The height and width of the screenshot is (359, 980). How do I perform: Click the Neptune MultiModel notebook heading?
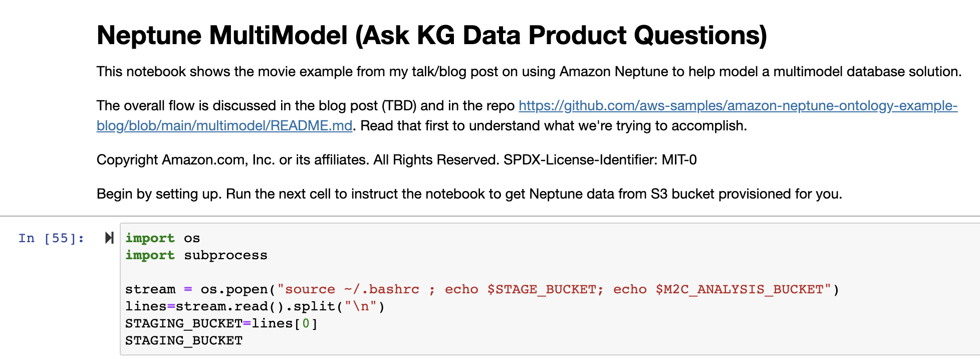pyautogui.click(x=431, y=36)
